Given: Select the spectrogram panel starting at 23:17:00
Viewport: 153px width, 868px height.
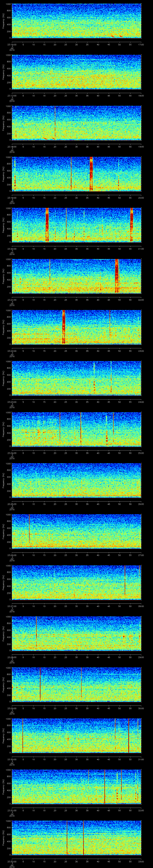Looking at the screenshot, I should 76,72.
